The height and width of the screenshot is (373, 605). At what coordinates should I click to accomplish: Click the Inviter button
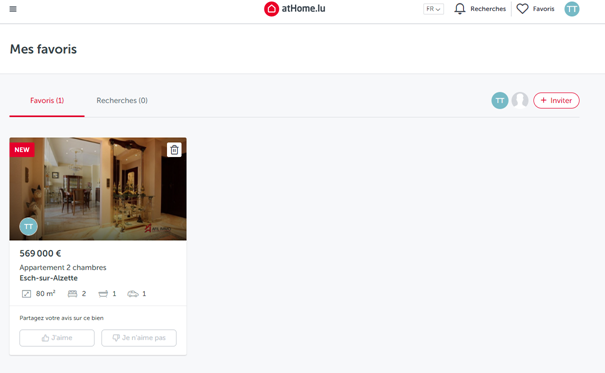tap(556, 100)
